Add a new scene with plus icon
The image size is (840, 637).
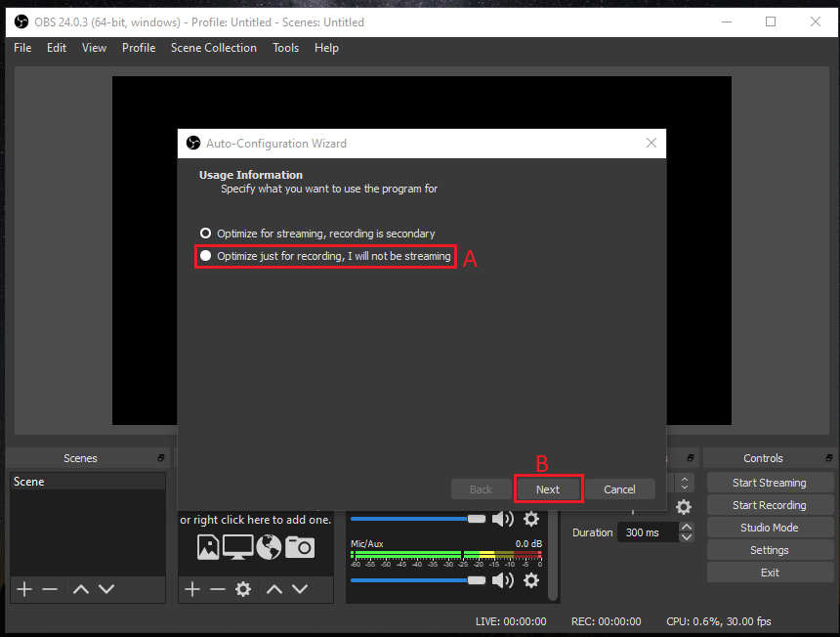point(24,589)
